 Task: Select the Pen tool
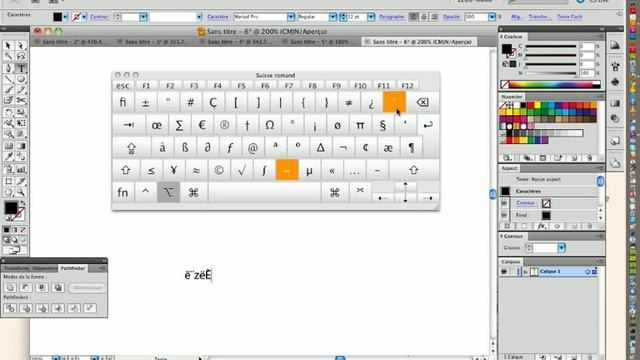pos(8,68)
